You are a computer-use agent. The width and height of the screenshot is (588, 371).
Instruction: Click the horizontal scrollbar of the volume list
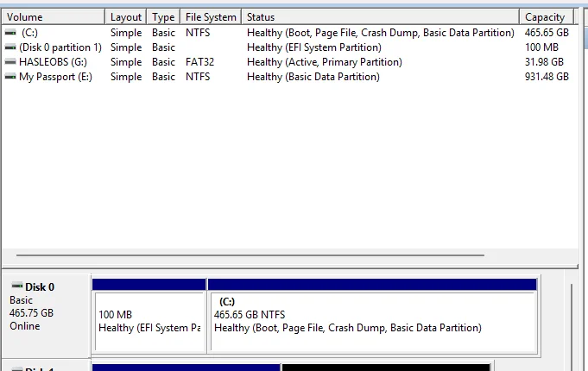pos(250,255)
